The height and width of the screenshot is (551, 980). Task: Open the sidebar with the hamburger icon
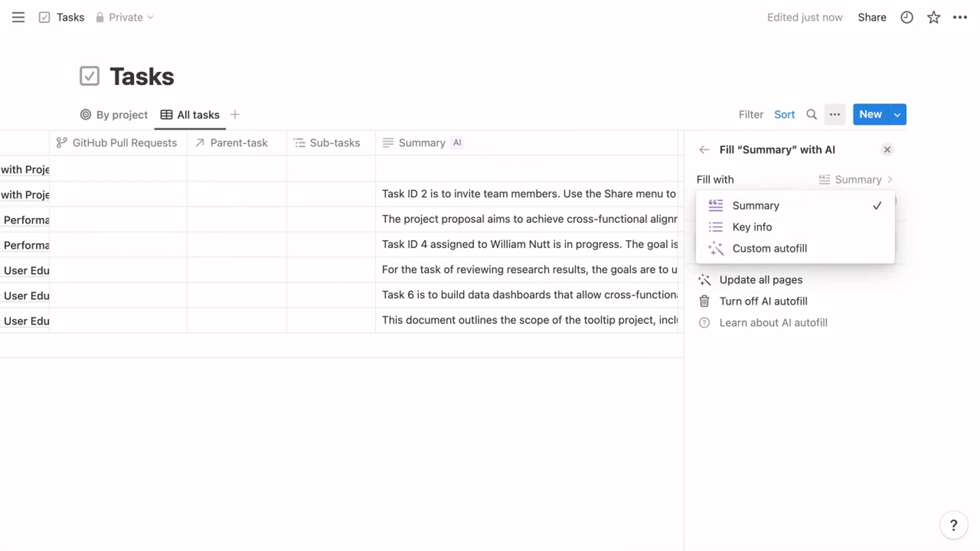(x=18, y=17)
